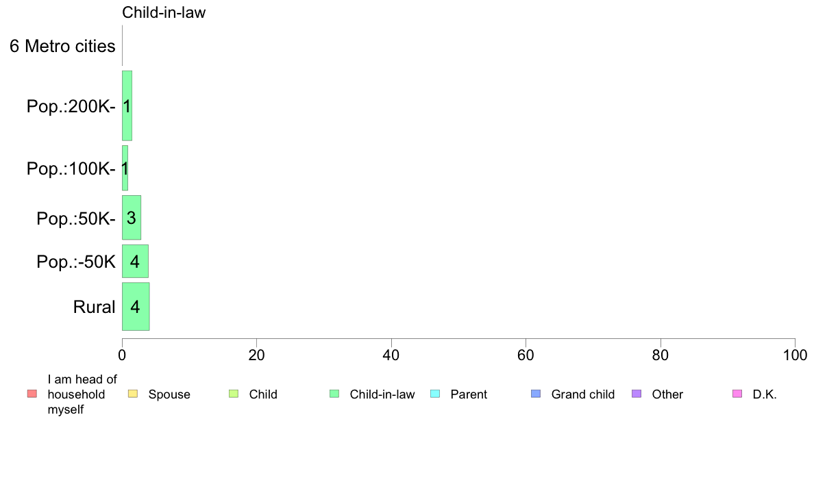Screen dimensions: 814x504
Task: Click the red 'I am head of household' swatch
Action: click(32, 394)
